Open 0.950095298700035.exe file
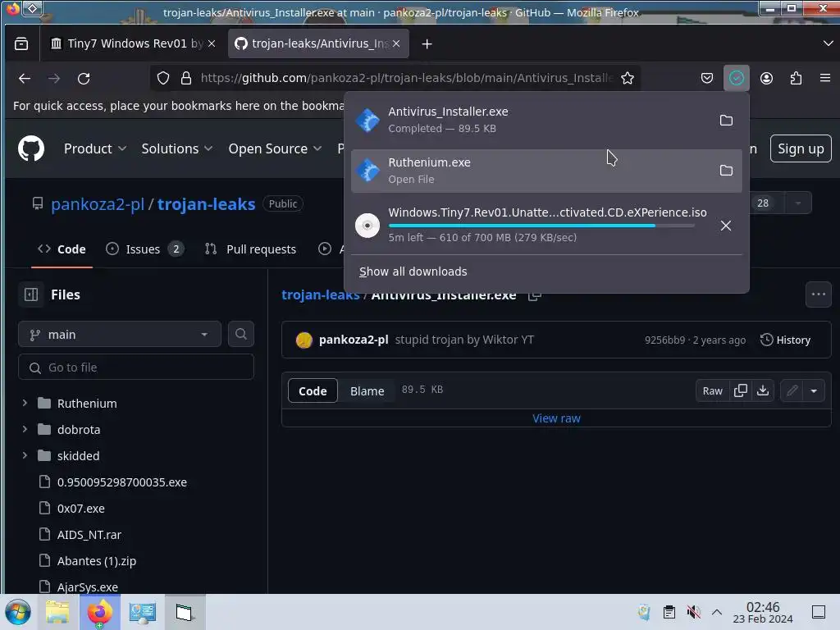This screenshot has height=630, width=840. pos(122,482)
